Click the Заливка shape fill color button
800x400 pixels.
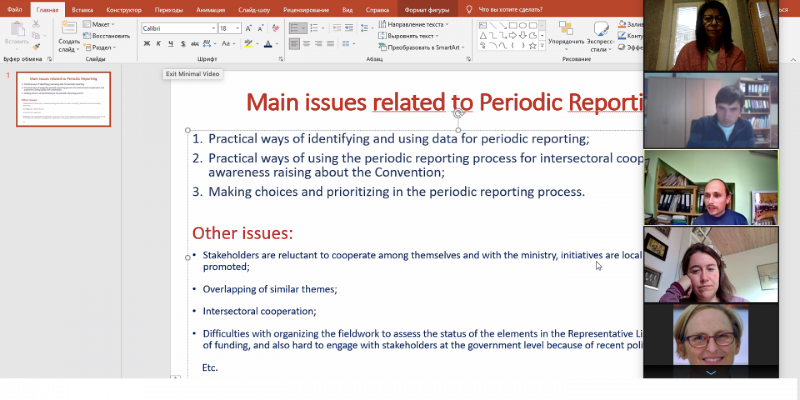[630, 24]
